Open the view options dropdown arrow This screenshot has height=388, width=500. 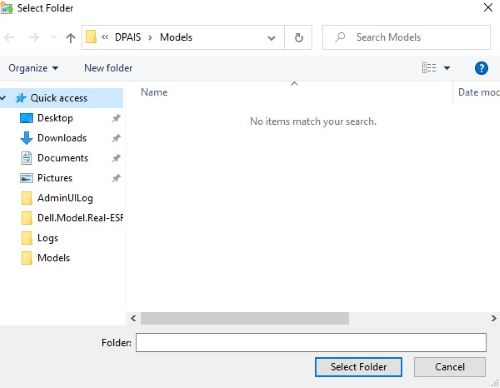(x=447, y=68)
